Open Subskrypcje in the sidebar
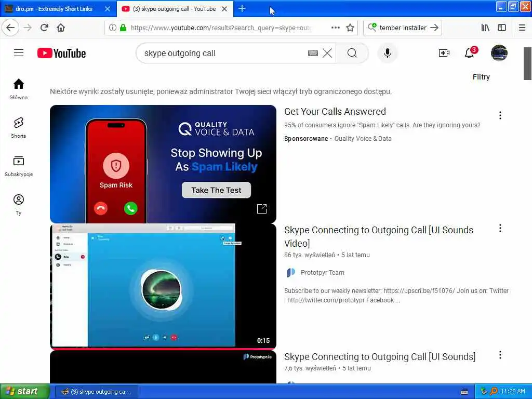The image size is (532, 399). pos(19,166)
